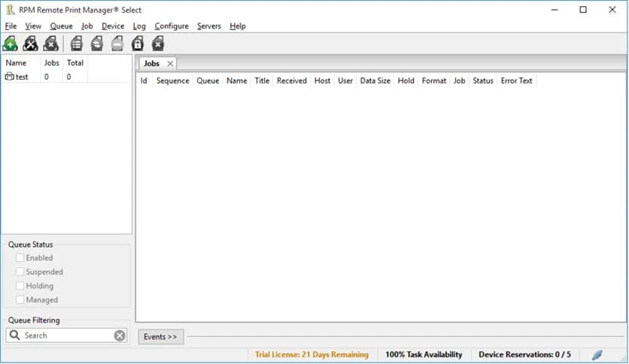Screen dimensions: 629x364
Task: Click the delete job toolbar icon
Action: [158, 44]
